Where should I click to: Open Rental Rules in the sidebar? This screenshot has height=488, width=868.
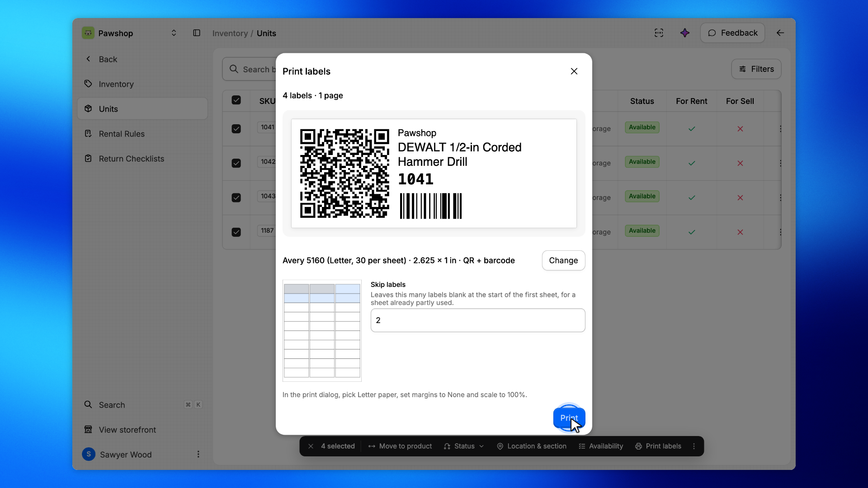142,134
